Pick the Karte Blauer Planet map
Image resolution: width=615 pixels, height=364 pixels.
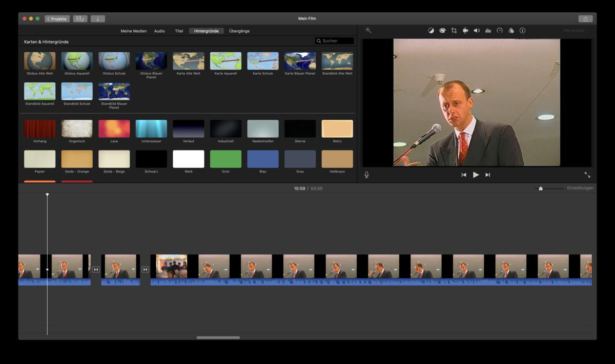300,61
